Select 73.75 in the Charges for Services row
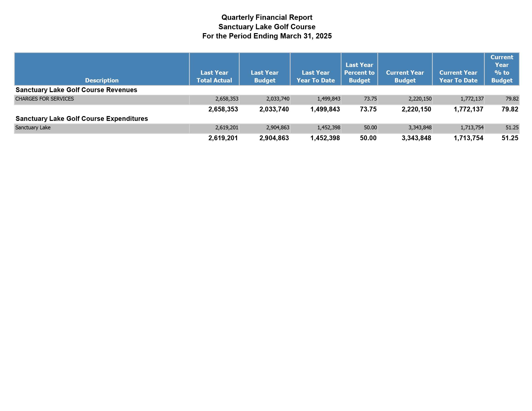 [370, 99]
